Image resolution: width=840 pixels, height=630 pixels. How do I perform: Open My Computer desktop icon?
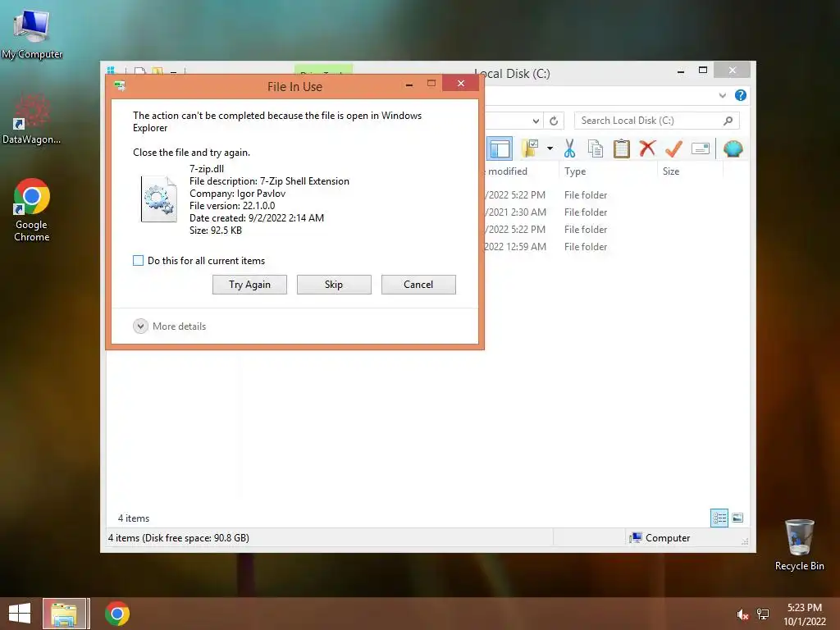[x=32, y=33]
